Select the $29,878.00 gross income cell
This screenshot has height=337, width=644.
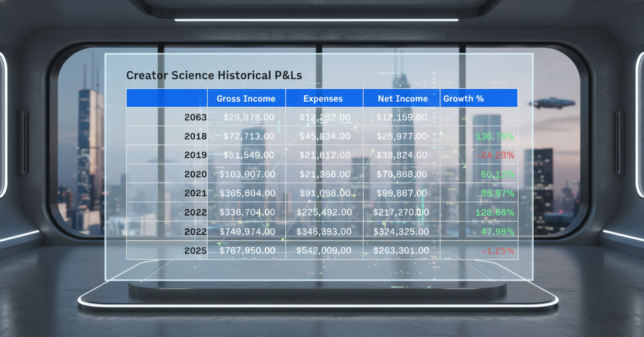pos(249,117)
